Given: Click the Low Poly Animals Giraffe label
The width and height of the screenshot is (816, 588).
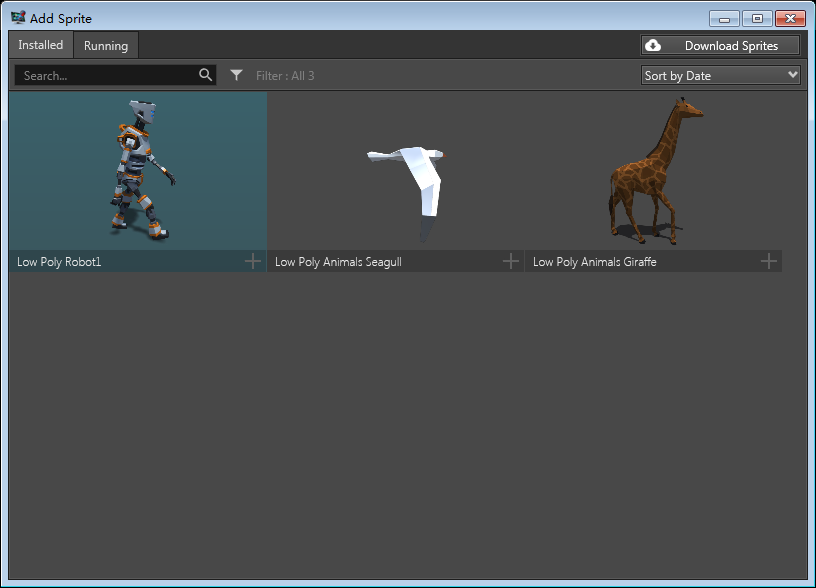Looking at the screenshot, I should click(594, 262).
